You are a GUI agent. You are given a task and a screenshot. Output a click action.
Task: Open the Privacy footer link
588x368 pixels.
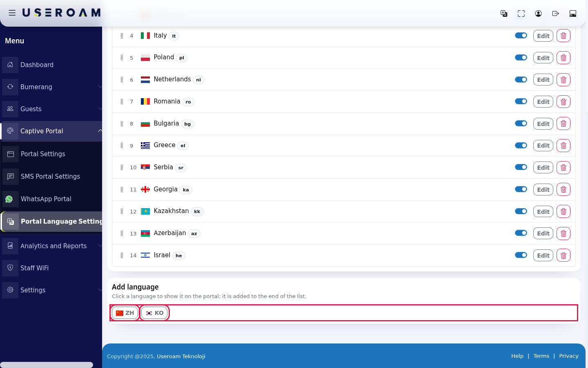[569, 356]
